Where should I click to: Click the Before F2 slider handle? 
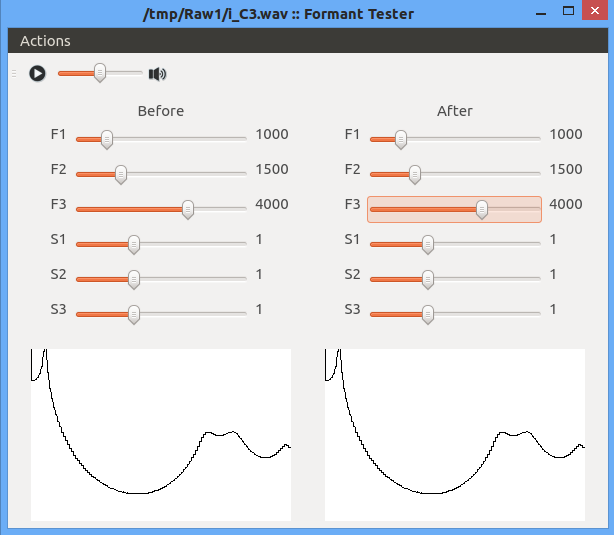[121, 174]
